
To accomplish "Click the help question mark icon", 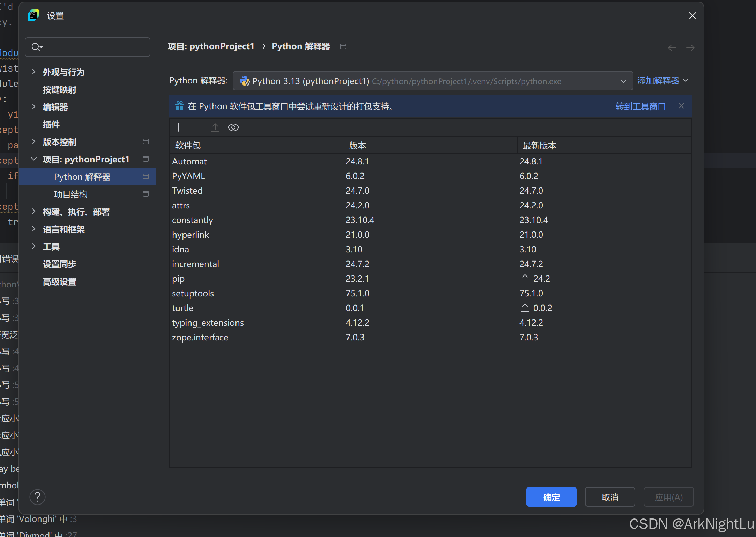I will [37, 497].
